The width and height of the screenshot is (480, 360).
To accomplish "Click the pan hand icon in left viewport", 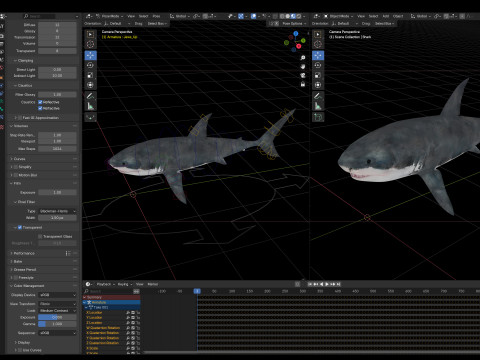I will pyautogui.click(x=303, y=66).
